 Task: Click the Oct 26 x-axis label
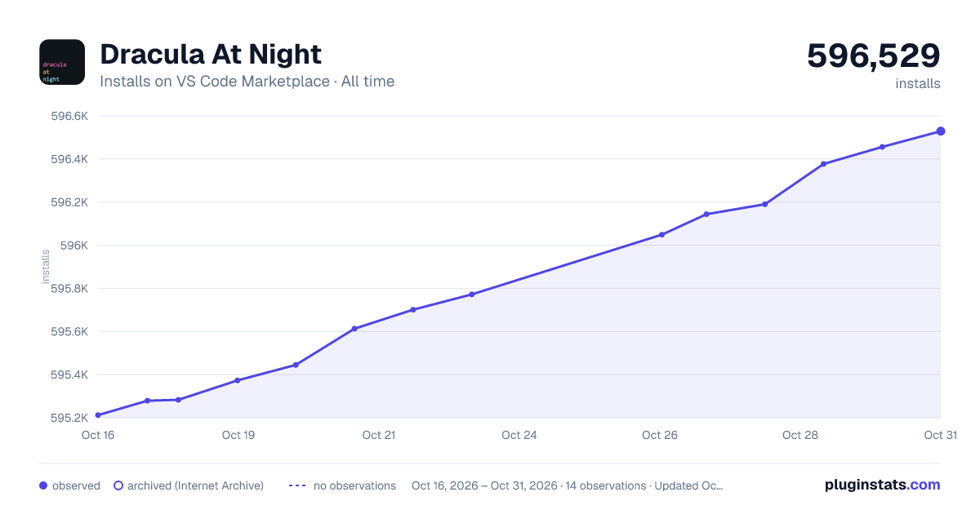tap(660, 435)
